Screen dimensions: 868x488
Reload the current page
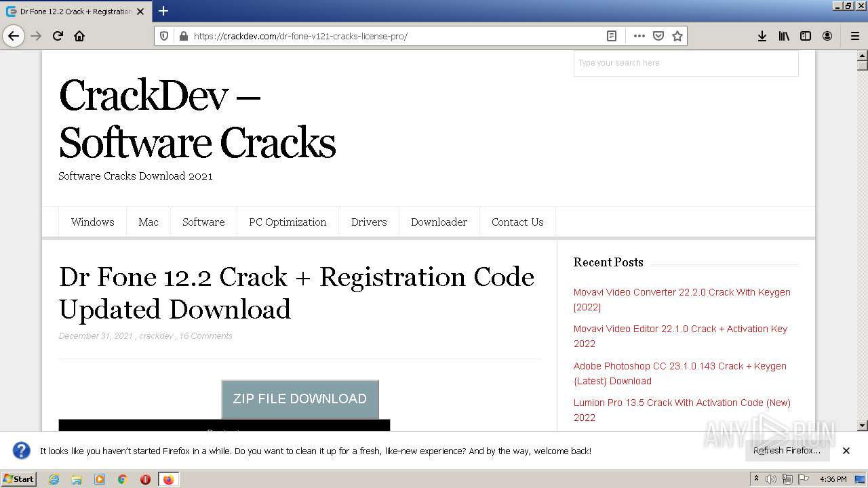coord(58,36)
